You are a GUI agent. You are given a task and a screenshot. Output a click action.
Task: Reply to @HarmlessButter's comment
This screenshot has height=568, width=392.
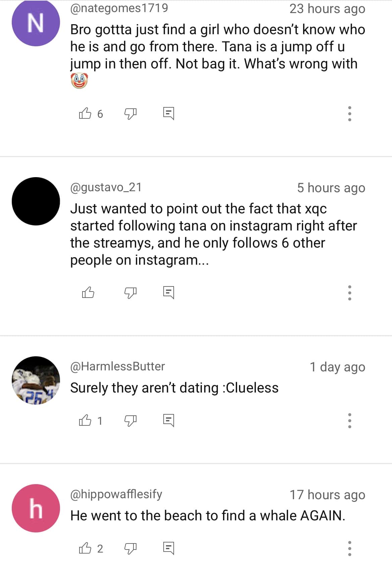point(168,420)
